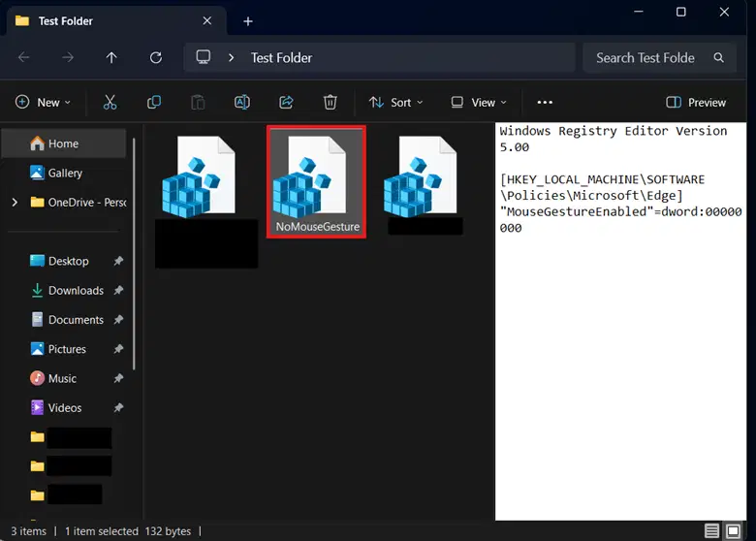Share the selected file

coord(286,102)
